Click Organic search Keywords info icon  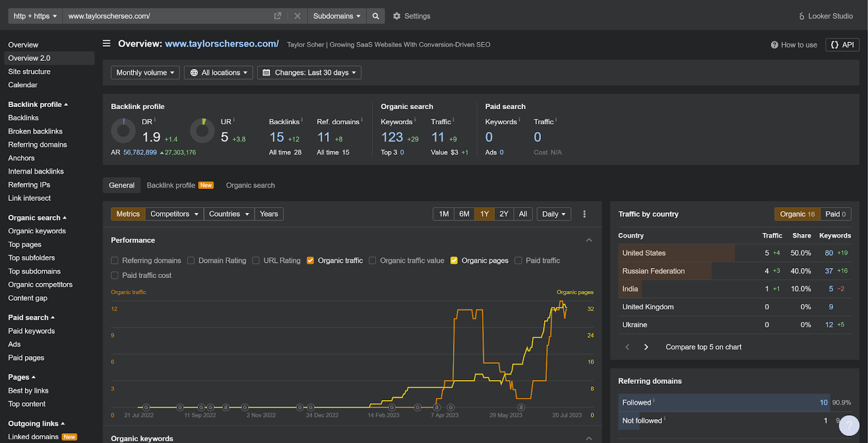[x=415, y=119]
